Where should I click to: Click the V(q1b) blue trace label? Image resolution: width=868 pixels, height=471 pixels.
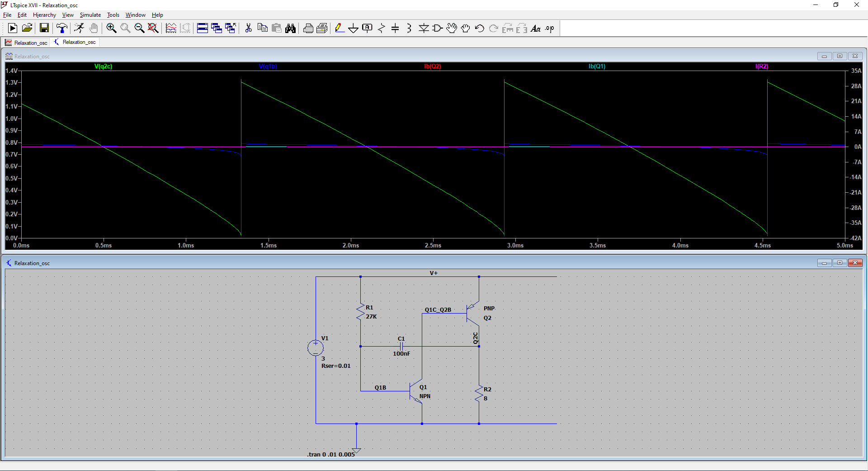click(268, 66)
